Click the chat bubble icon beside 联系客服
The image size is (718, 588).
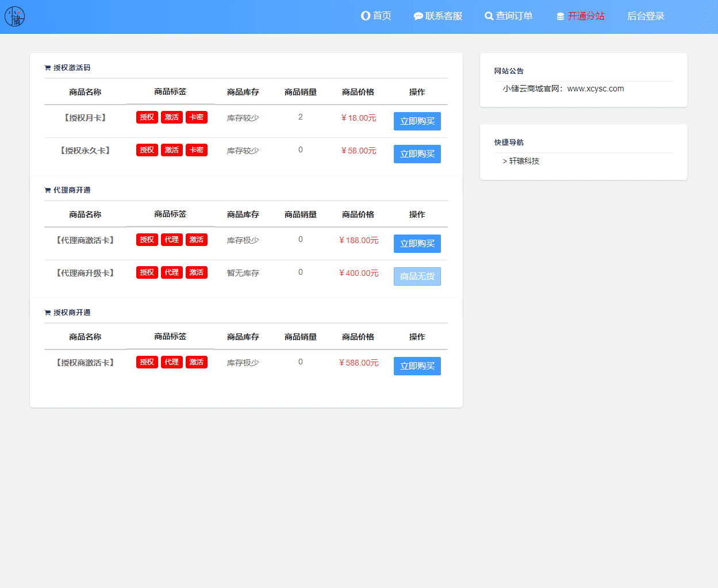[x=418, y=16]
